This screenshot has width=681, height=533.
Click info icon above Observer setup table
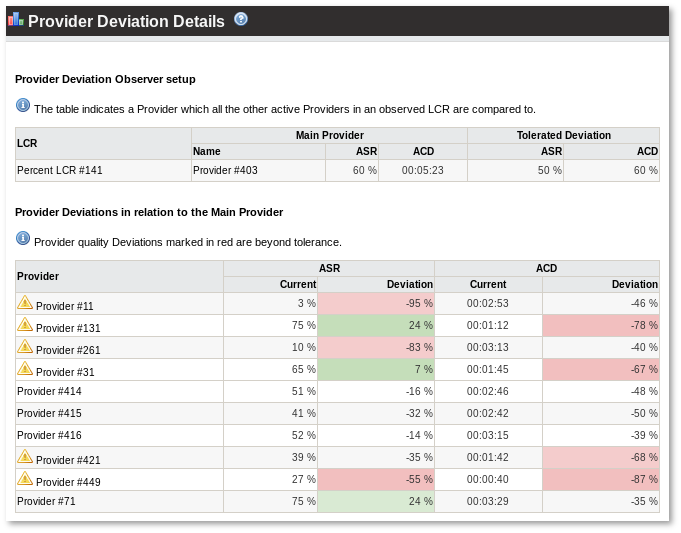[23, 105]
